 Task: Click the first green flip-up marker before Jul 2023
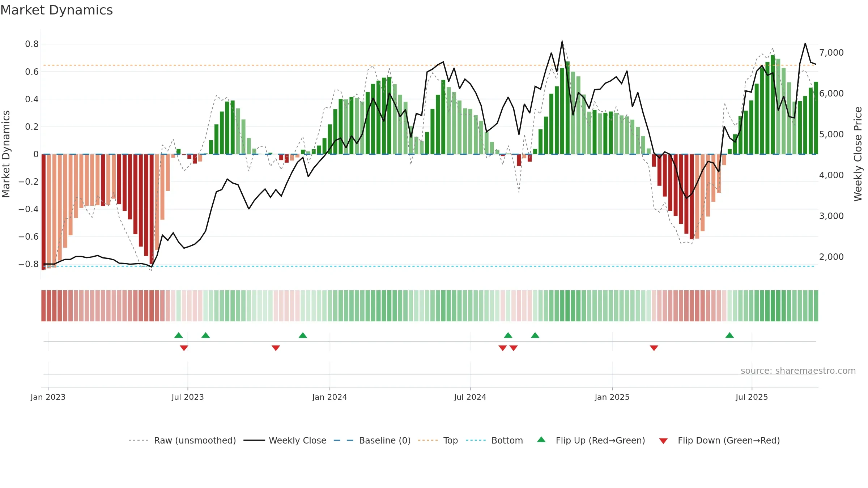click(179, 335)
